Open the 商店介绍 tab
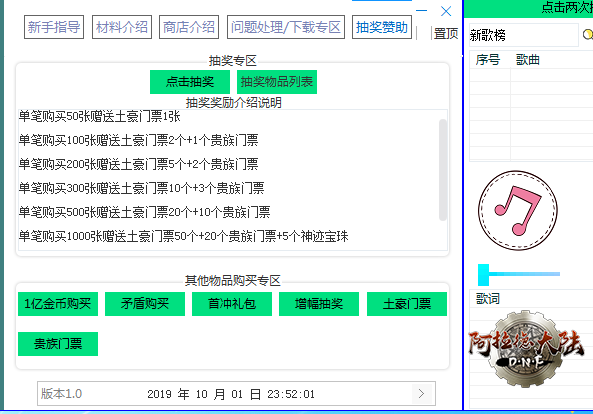The height and width of the screenshot is (414, 593). (189, 27)
